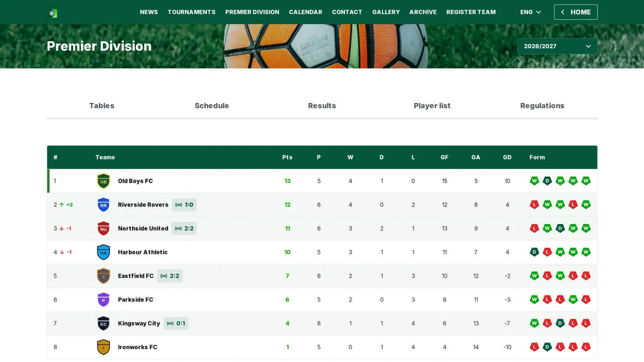
Task: Click the Northside United crest
Action: (103, 229)
